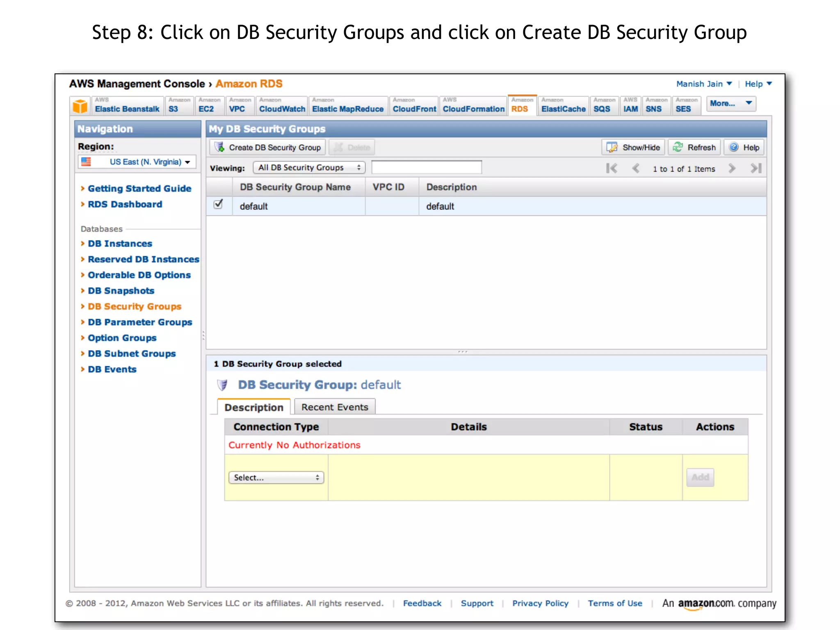This screenshot has width=840, height=630.
Task: Switch to the Elastic MapReduce tab
Action: point(348,105)
